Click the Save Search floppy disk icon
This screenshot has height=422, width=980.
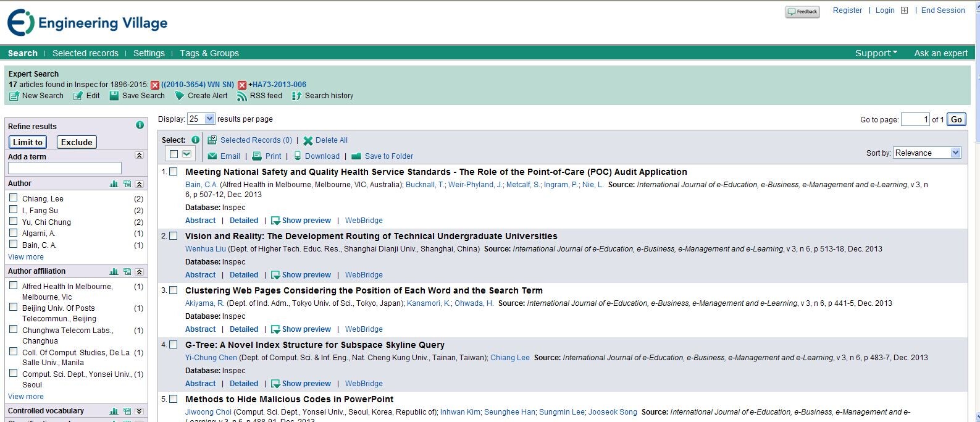[114, 96]
